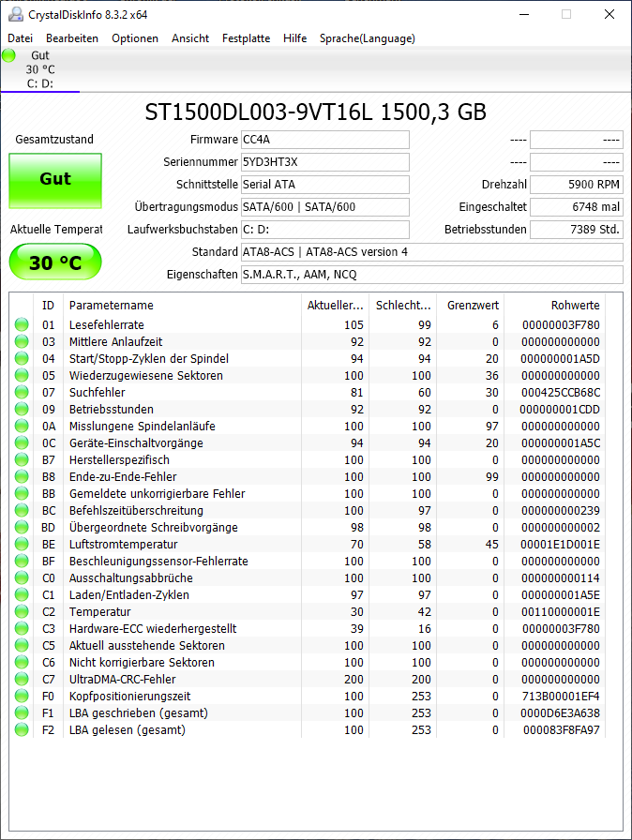Click the Schnittstelle field Serial ATA
The height and width of the screenshot is (840, 632).
click(x=325, y=185)
